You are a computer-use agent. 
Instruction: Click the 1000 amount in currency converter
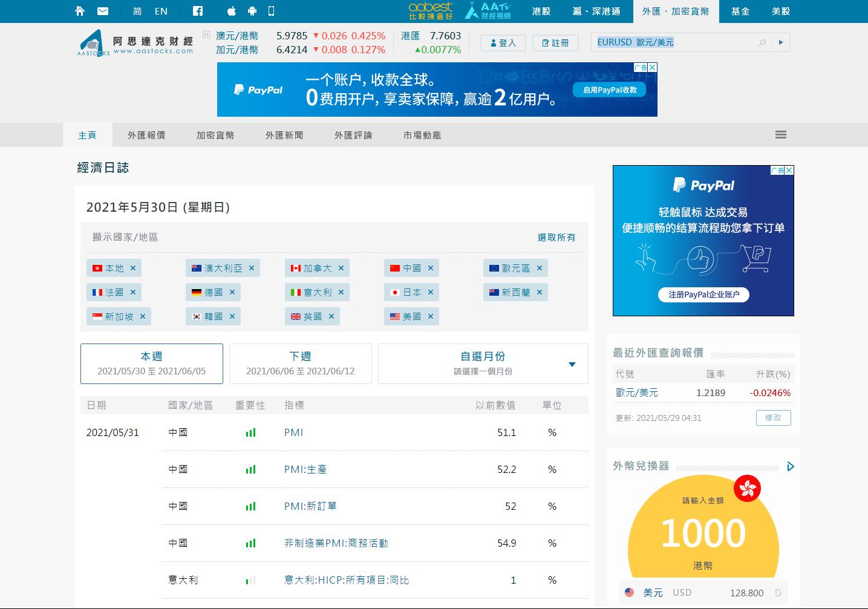coord(703,533)
